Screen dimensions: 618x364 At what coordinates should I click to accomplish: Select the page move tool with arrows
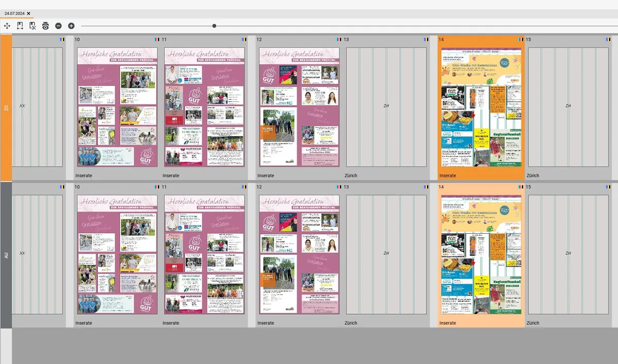[x=20, y=25]
